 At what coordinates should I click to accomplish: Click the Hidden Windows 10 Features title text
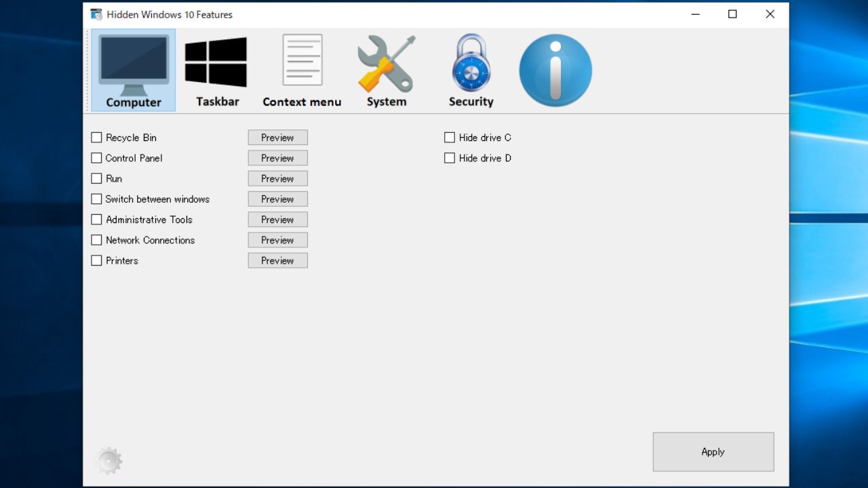(x=170, y=14)
